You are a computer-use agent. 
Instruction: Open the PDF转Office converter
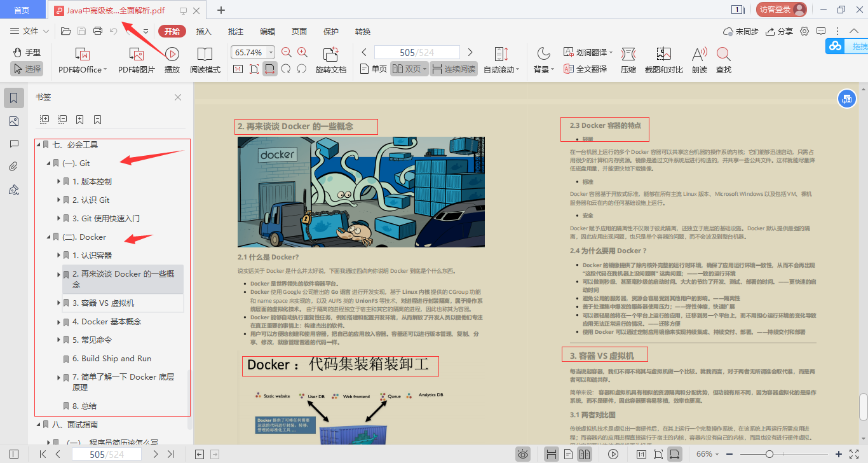pyautogui.click(x=83, y=61)
